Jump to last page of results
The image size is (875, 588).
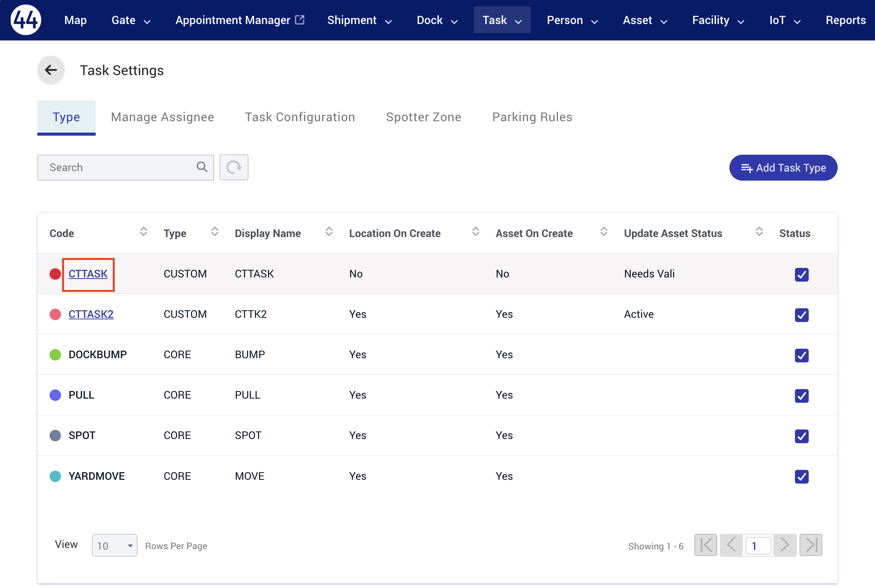pyautogui.click(x=811, y=545)
